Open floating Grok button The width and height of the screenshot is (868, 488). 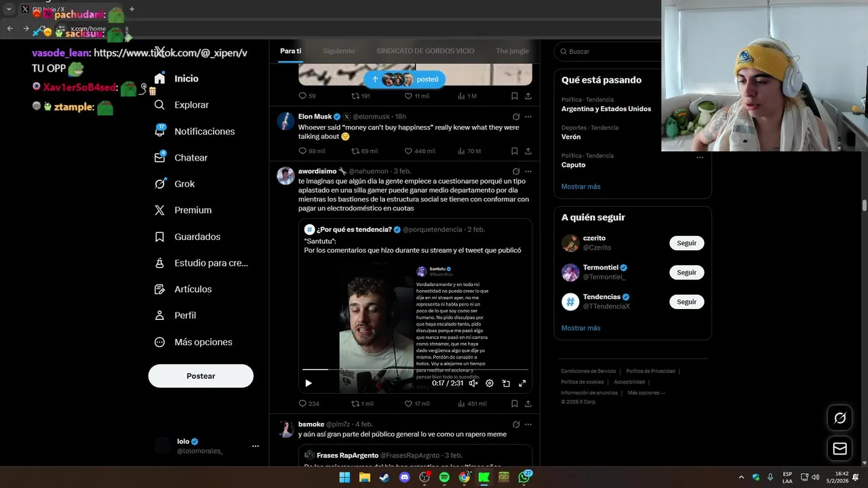(x=840, y=418)
